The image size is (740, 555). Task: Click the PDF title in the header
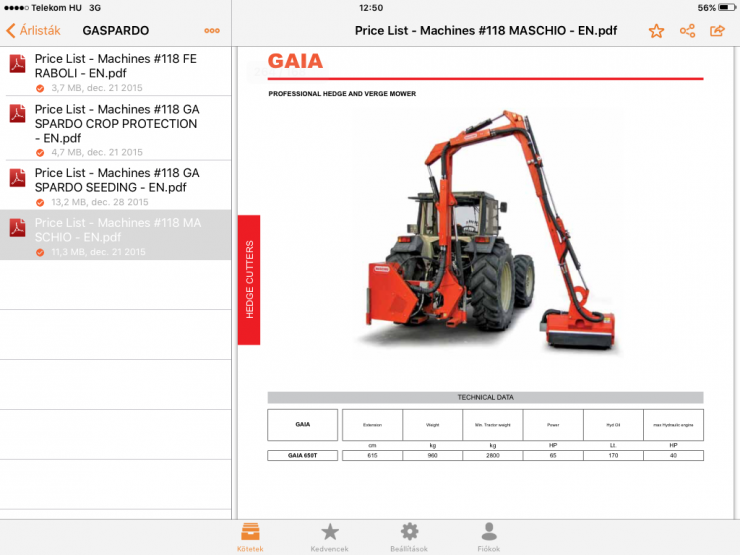click(x=486, y=31)
